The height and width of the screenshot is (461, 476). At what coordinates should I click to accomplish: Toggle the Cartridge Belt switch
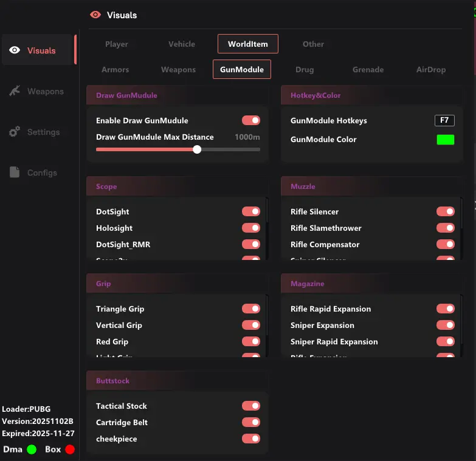(251, 422)
